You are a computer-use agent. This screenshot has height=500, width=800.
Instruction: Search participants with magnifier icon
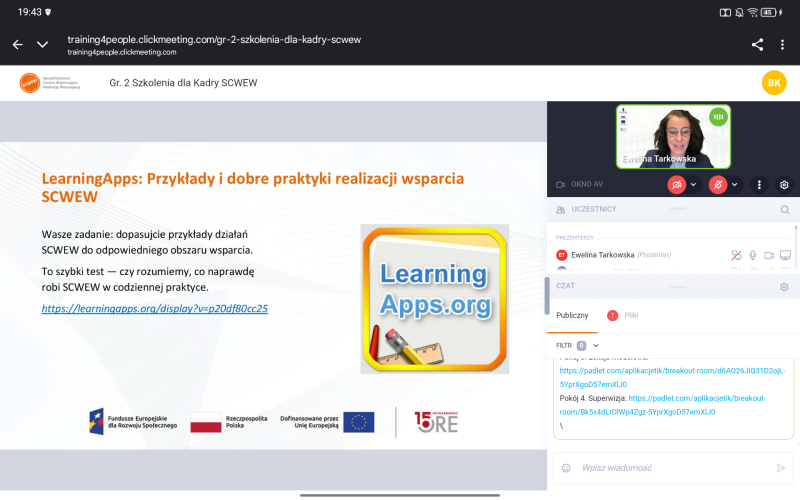pos(784,210)
